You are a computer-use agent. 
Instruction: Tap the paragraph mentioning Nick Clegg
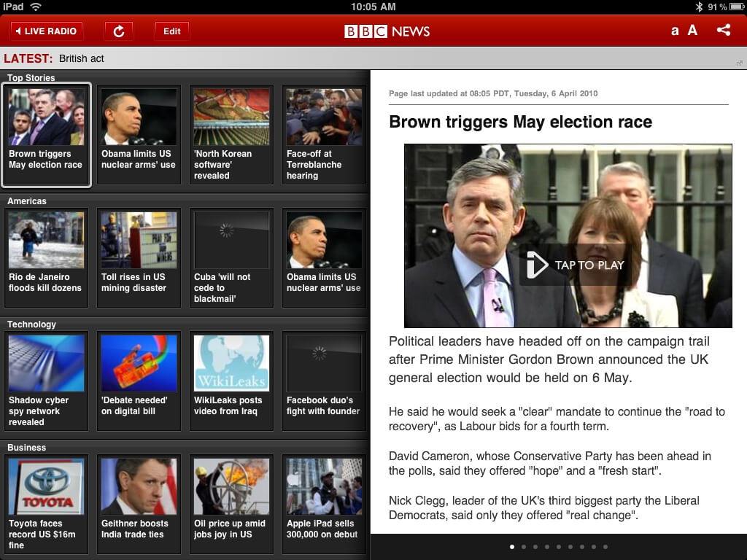coord(544,507)
